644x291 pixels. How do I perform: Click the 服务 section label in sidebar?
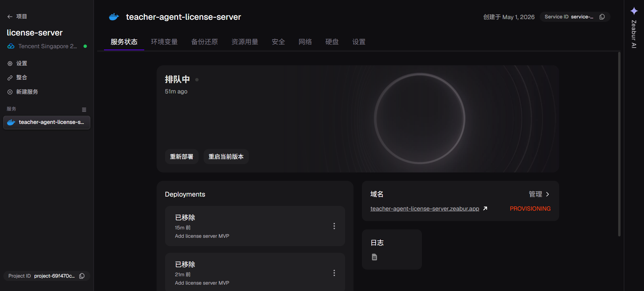(x=11, y=109)
